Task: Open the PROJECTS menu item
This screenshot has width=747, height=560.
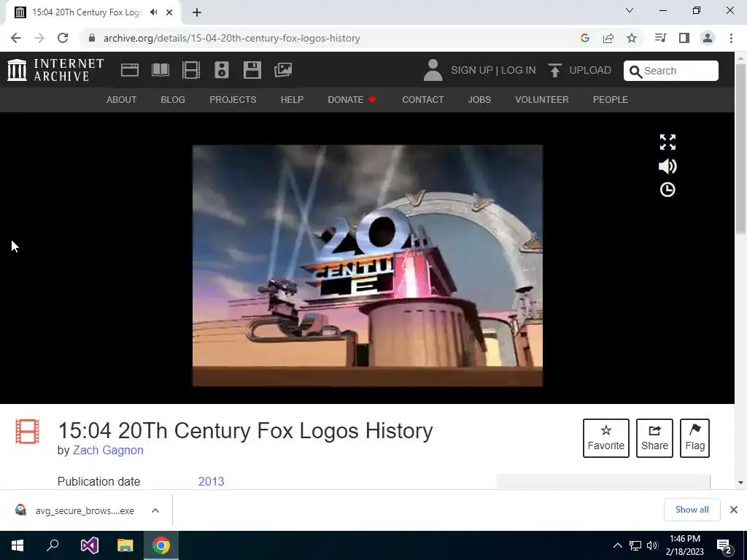Action: (233, 99)
